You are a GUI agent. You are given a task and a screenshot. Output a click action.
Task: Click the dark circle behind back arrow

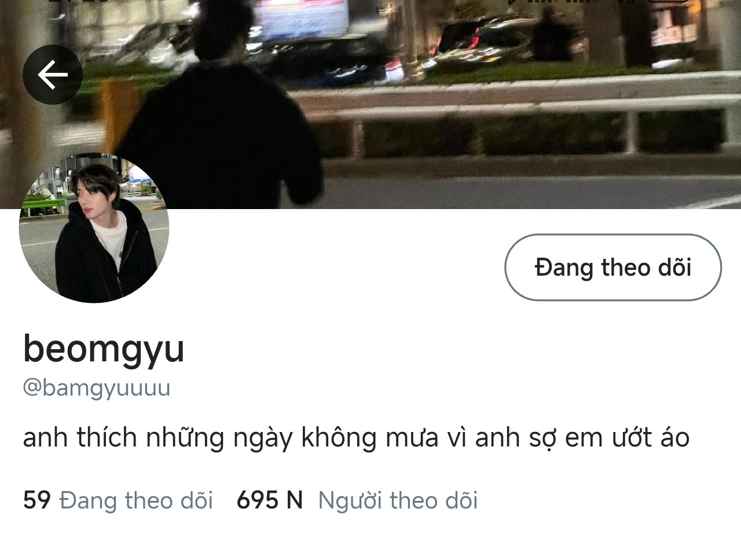pos(52,75)
